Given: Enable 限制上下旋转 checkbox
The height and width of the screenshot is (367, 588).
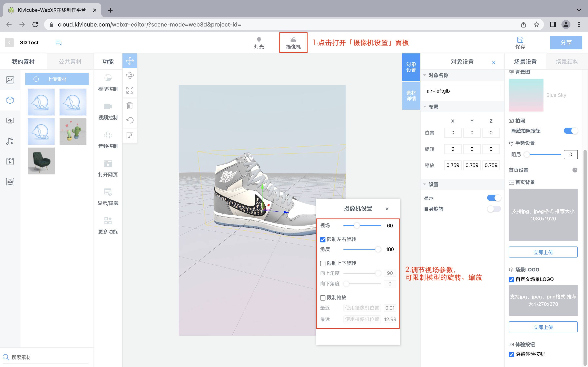Looking at the screenshot, I should click(x=323, y=263).
